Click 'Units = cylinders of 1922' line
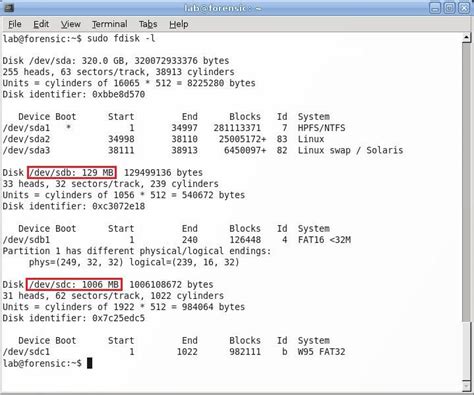This screenshot has height=395, width=474. (x=124, y=307)
